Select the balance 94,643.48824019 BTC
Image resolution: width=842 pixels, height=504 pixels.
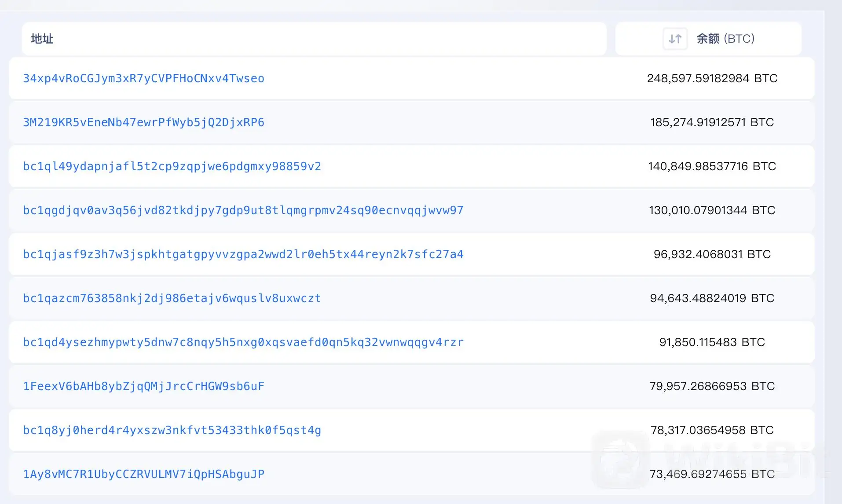[712, 298]
